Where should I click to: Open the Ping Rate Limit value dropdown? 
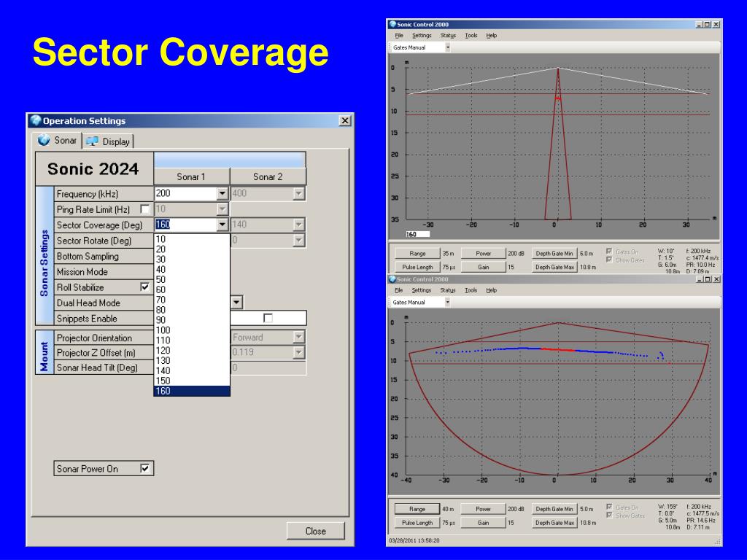tap(222, 209)
